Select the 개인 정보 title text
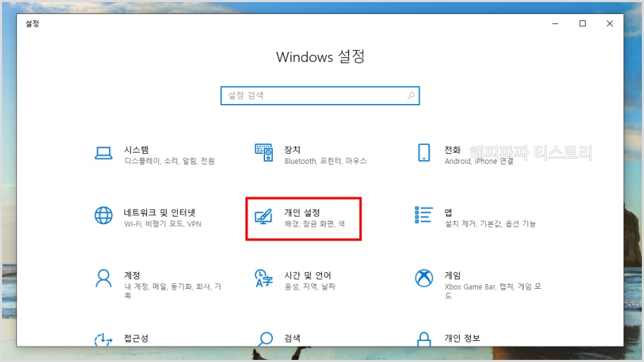Image resolution: width=644 pixels, height=362 pixels. pos(463,338)
